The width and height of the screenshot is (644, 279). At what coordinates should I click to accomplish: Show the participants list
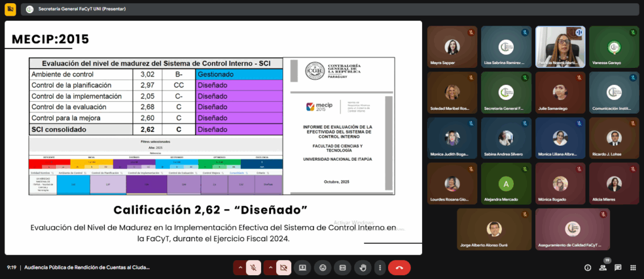[602, 268]
